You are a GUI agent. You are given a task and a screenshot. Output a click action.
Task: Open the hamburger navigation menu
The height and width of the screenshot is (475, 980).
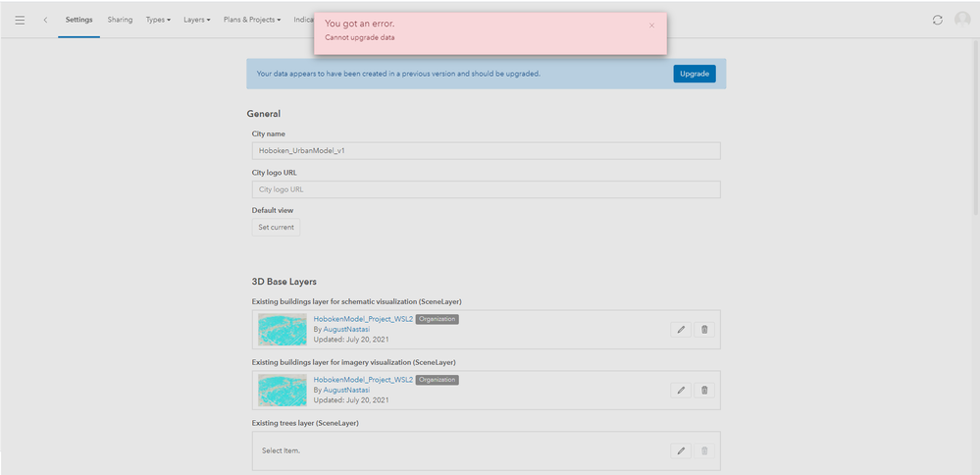[20, 20]
